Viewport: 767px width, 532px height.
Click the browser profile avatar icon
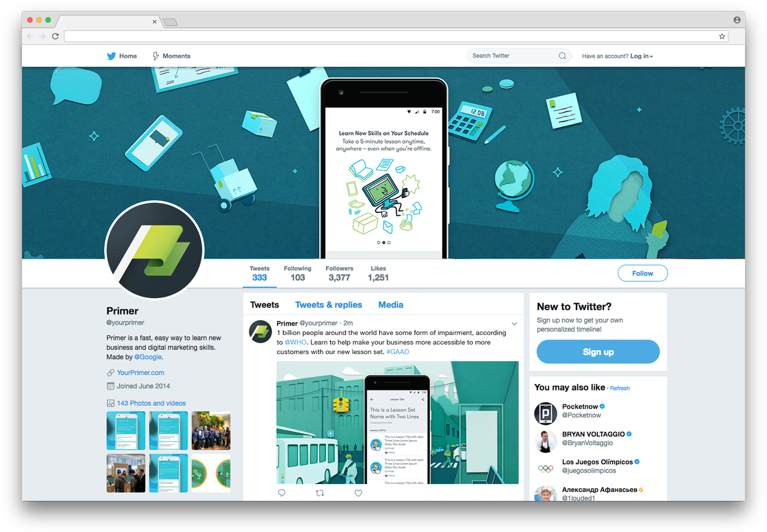(737, 20)
